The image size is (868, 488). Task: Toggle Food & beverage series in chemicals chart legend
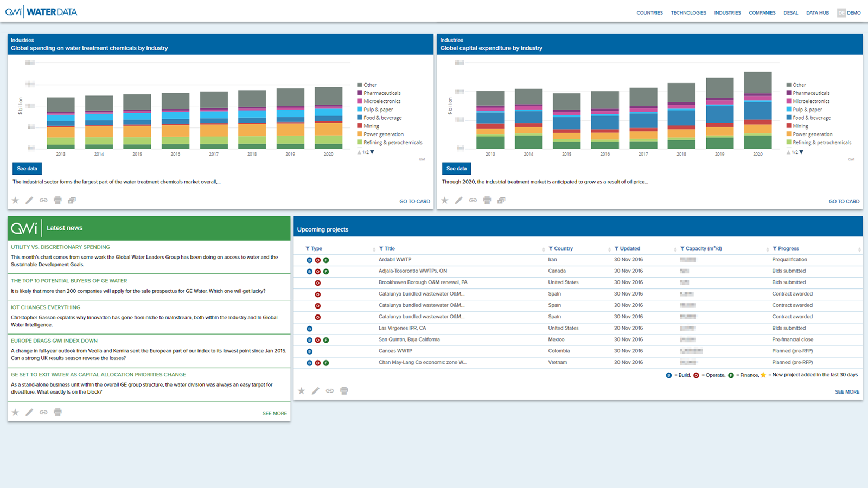[x=382, y=118]
